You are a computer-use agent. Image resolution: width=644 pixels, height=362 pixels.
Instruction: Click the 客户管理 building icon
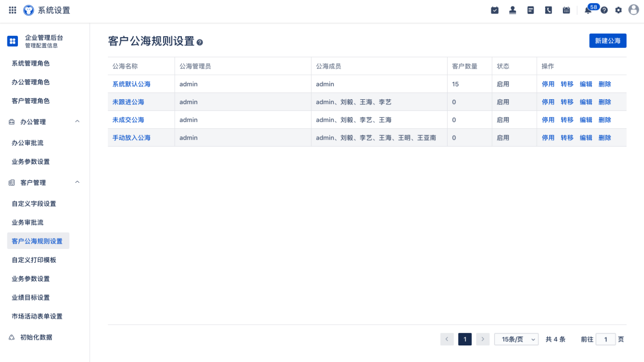(11, 182)
